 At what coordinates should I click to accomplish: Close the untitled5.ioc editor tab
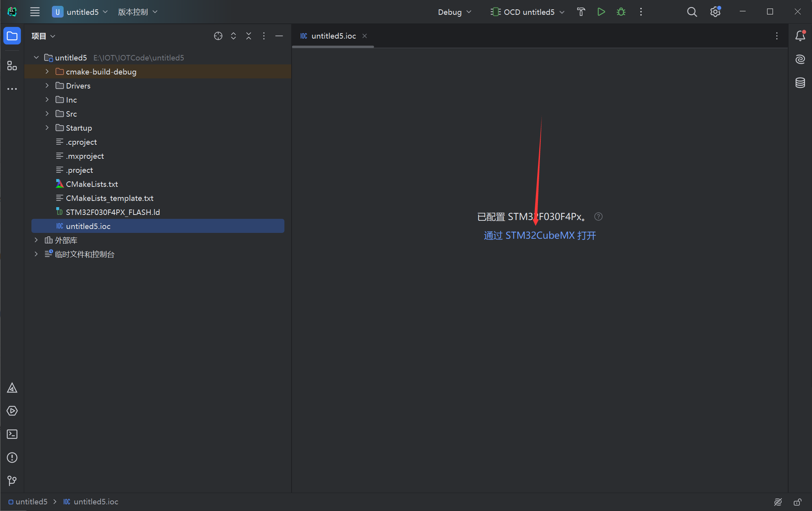click(365, 36)
